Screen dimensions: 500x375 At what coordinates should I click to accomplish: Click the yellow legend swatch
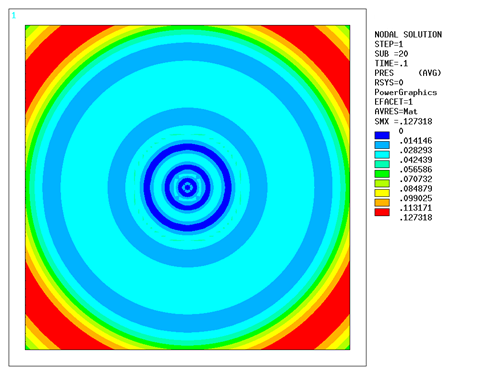pos(382,193)
